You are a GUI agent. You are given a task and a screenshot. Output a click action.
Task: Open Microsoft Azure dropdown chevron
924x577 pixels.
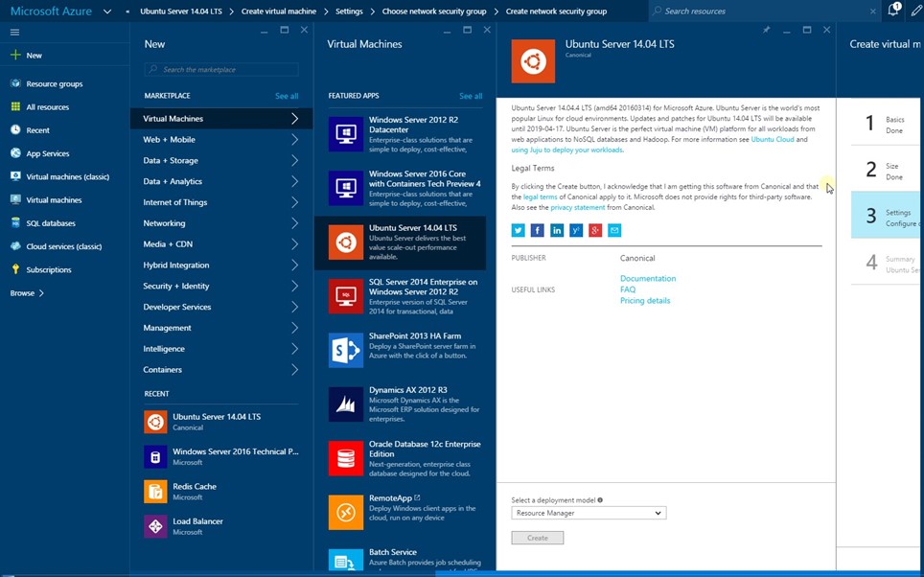(x=107, y=12)
